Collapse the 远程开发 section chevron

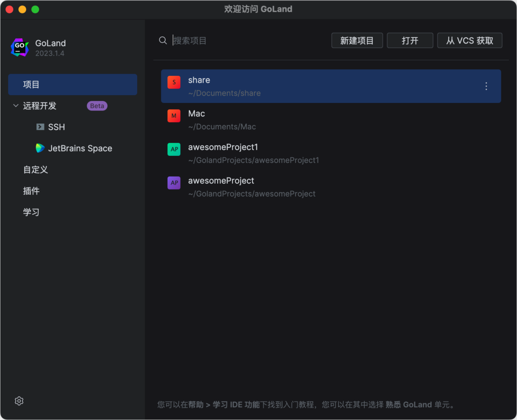pos(15,106)
